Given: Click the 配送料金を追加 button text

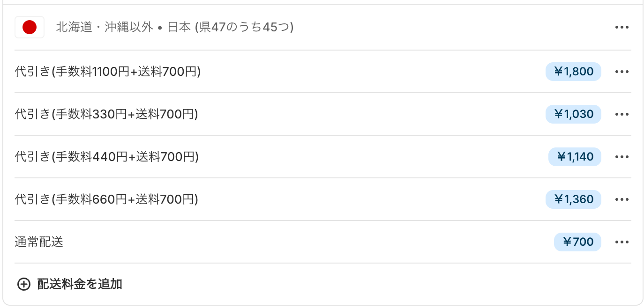Looking at the screenshot, I should pos(80,284).
